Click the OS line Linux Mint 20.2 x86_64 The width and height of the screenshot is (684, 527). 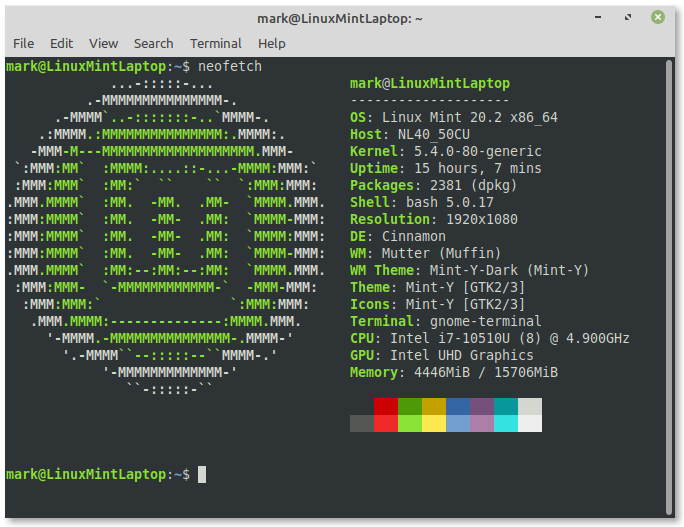tap(454, 117)
